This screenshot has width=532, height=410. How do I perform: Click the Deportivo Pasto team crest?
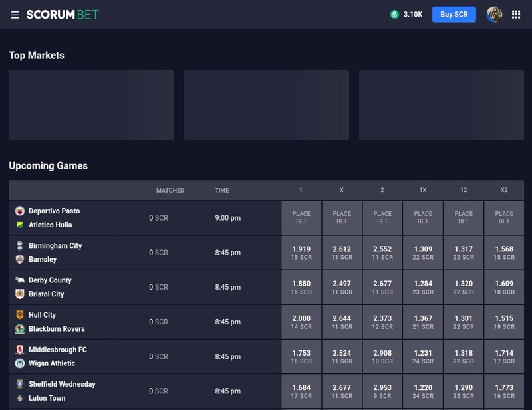tap(20, 211)
